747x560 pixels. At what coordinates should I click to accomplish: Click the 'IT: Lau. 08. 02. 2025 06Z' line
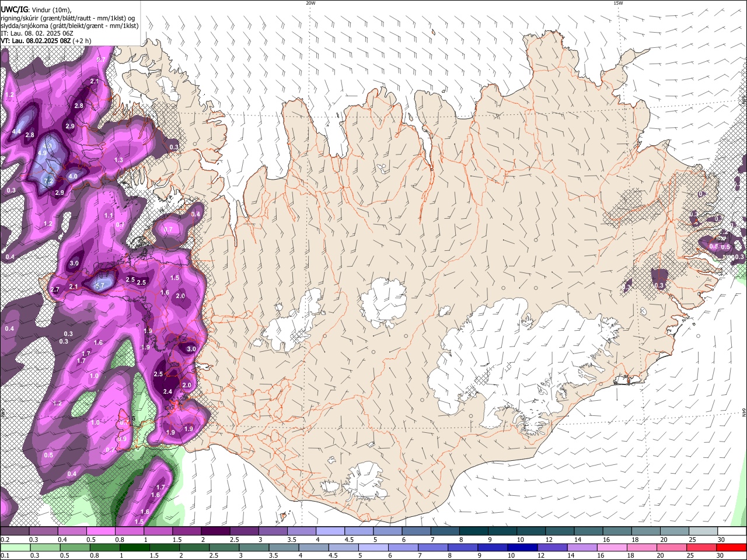pyautogui.click(x=36, y=33)
